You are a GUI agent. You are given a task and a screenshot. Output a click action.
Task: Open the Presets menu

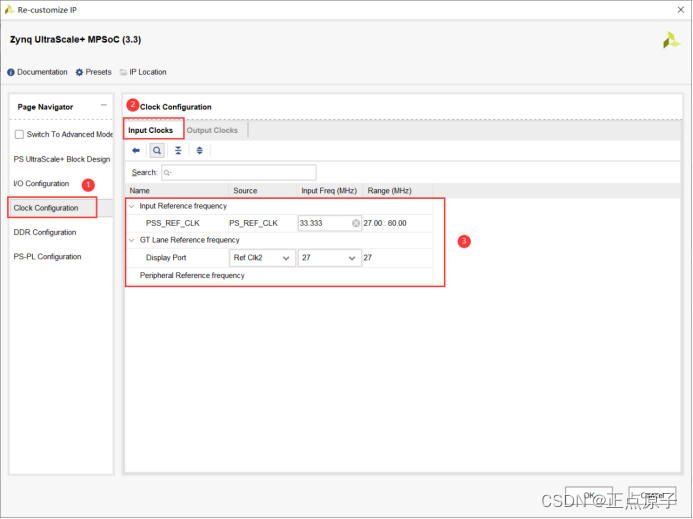coord(94,72)
